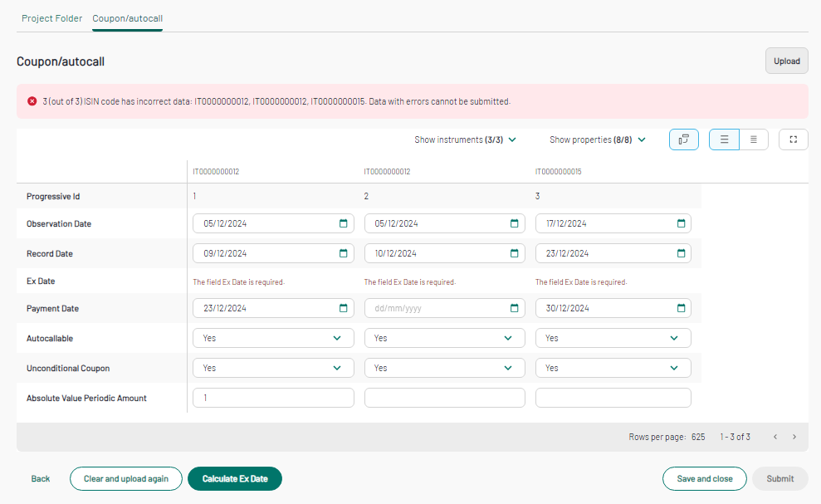Click the Submit button

[x=780, y=479]
